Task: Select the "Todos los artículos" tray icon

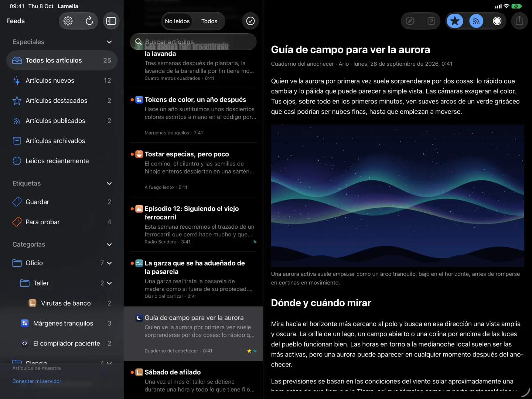Action: click(17, 60)
